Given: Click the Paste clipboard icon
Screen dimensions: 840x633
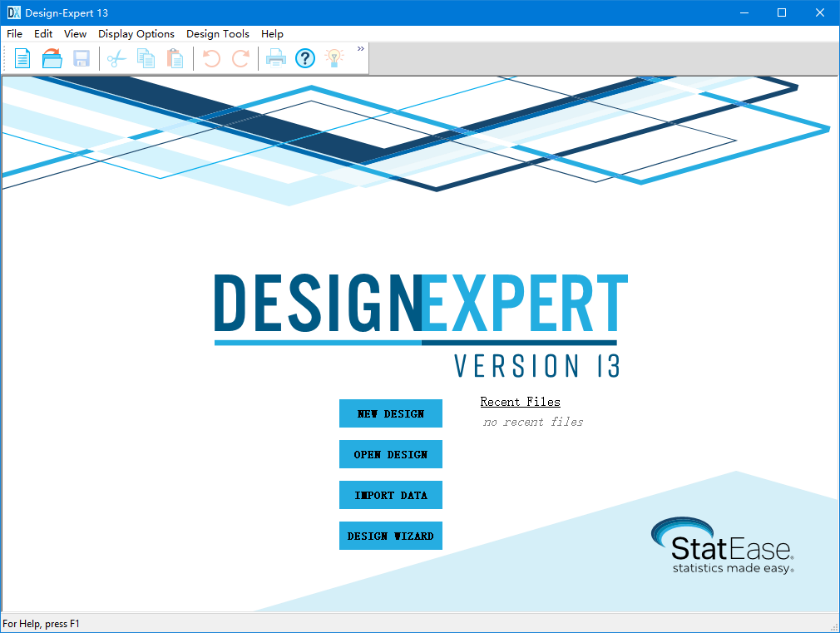Looking at the screenshot, I should pyautogui.click(x=175, y=58).
